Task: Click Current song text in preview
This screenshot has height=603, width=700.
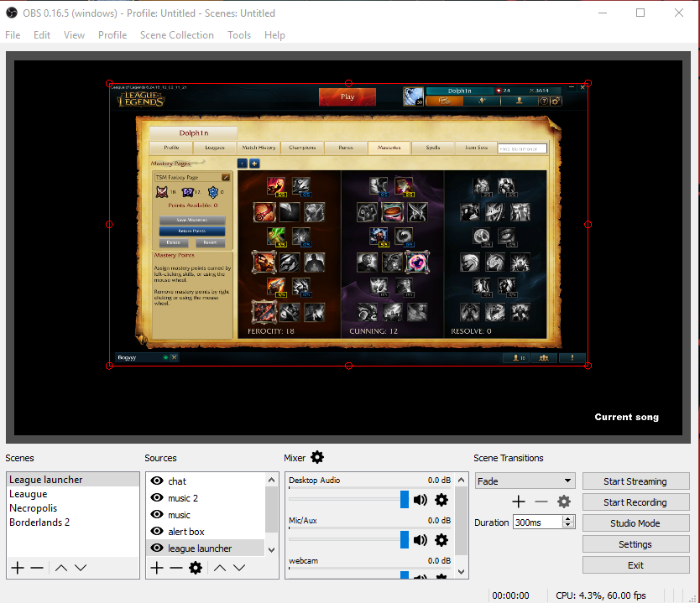Action: point(626,417)
